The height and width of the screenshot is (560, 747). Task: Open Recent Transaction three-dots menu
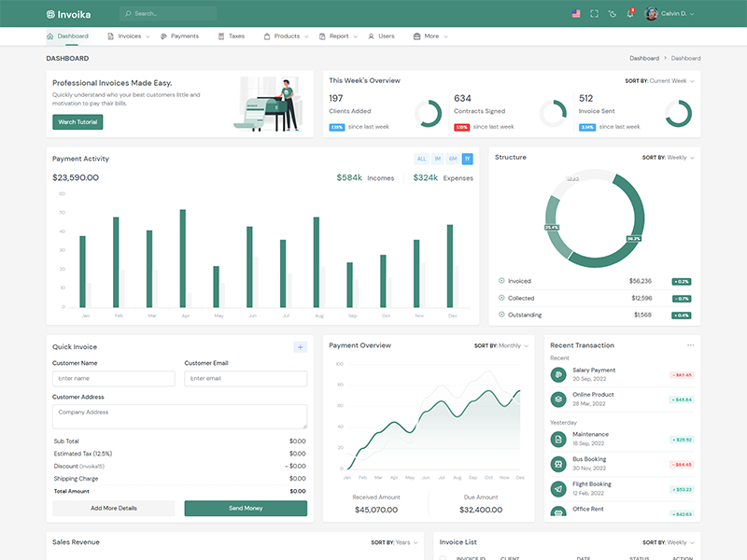point(691,345)
